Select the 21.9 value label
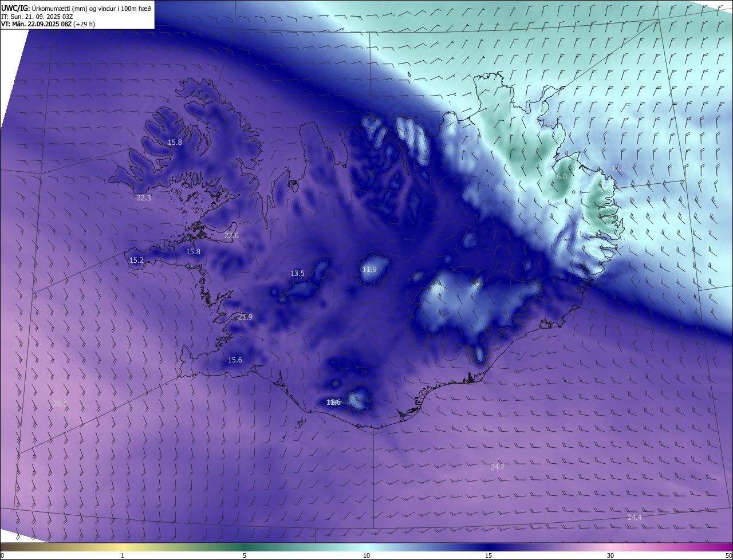 click(x=245, y=317)
